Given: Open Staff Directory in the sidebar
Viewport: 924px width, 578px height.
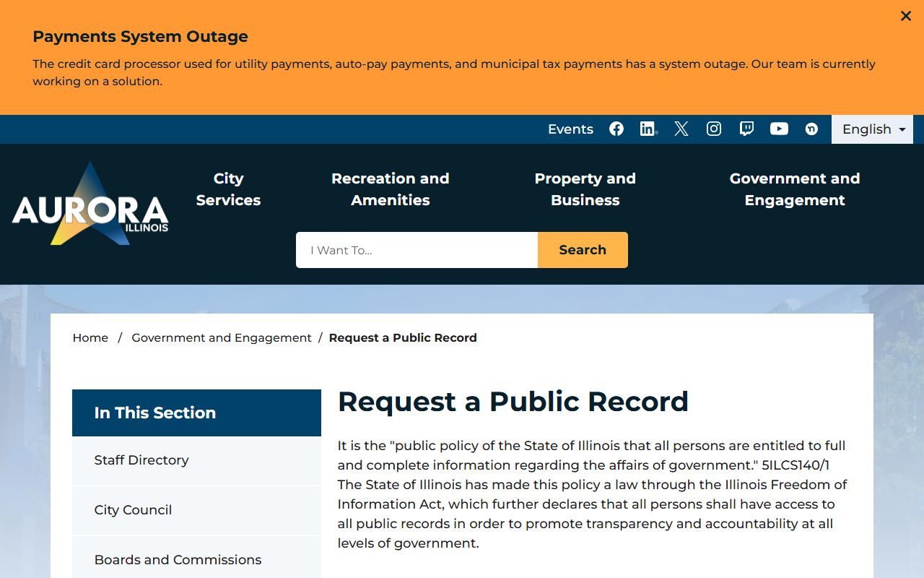Looking at the screenshot, I should point(196,460).
